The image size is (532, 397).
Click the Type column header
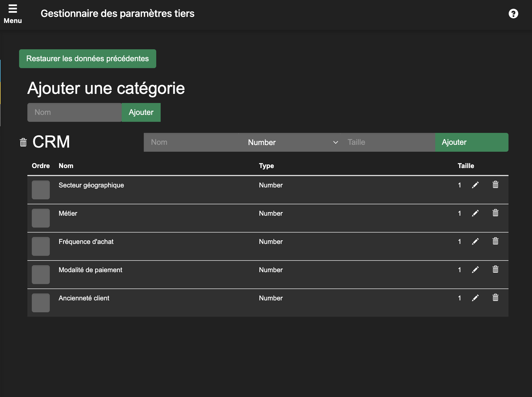[x=266, y=166]
